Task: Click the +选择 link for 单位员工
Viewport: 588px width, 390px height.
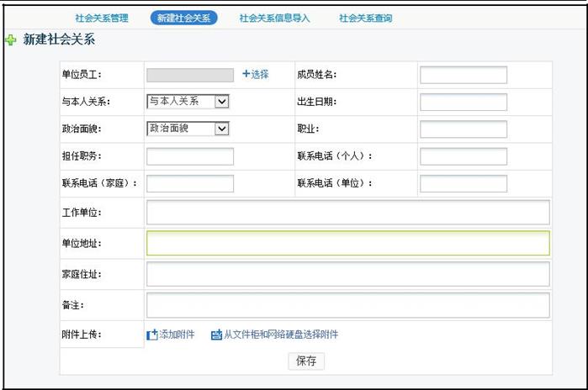Action: [x=256, y=74]
